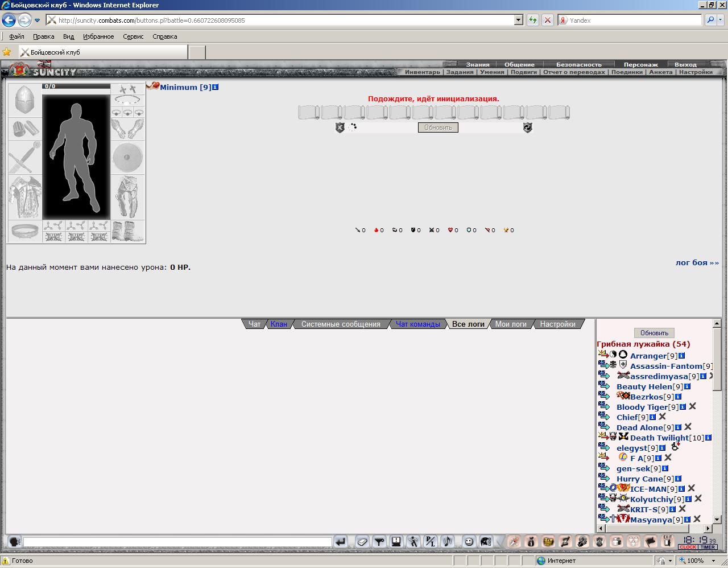The height and width of the screenshot is (568, 728).
Task: Click Обновить button above player list
Action: point(654,333)
